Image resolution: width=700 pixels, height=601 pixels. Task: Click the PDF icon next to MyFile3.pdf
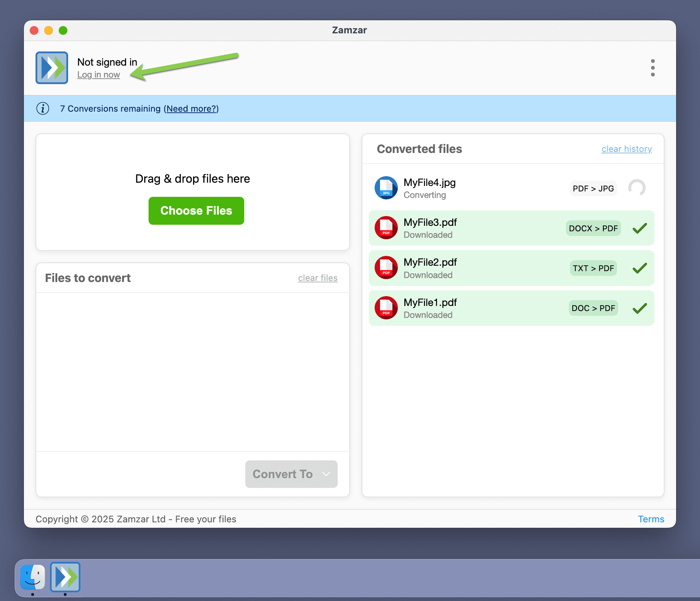point(386,228)
